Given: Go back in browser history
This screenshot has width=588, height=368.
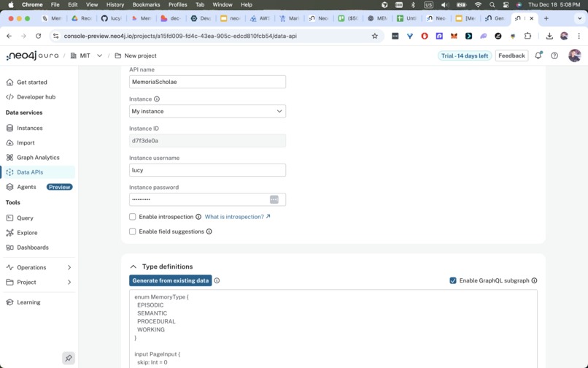Looking at the screenshot, I should point(9,36).
